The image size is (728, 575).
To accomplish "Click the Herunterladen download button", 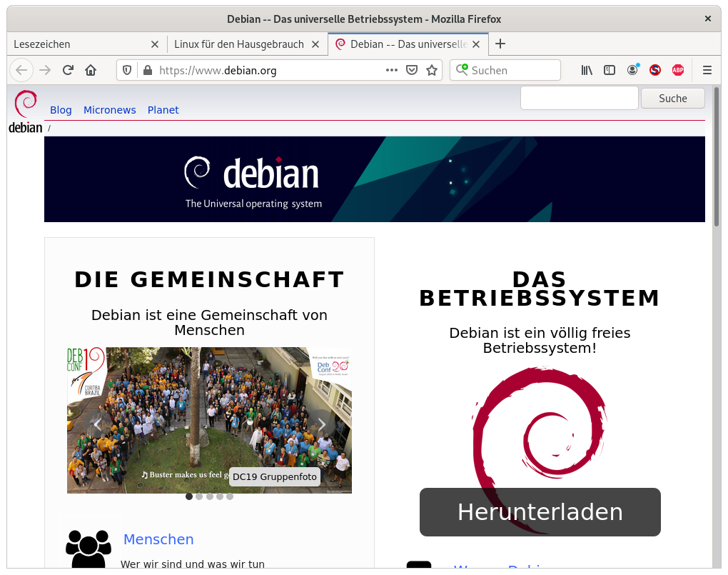I will [x=540, y=511].
